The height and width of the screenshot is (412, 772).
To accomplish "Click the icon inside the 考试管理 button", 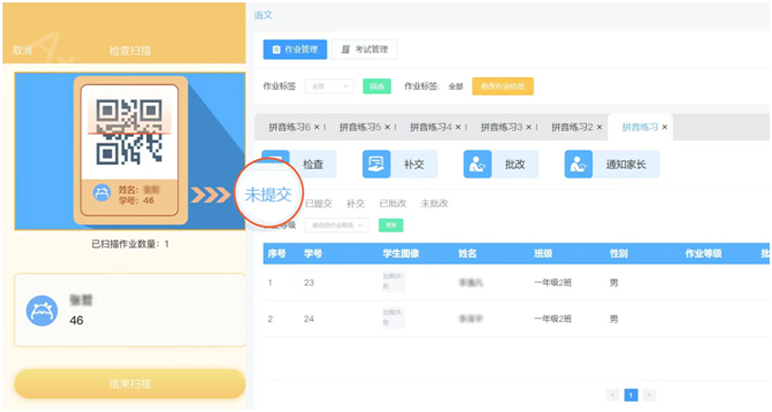I will pyautogui.click(x=346, y=49).
